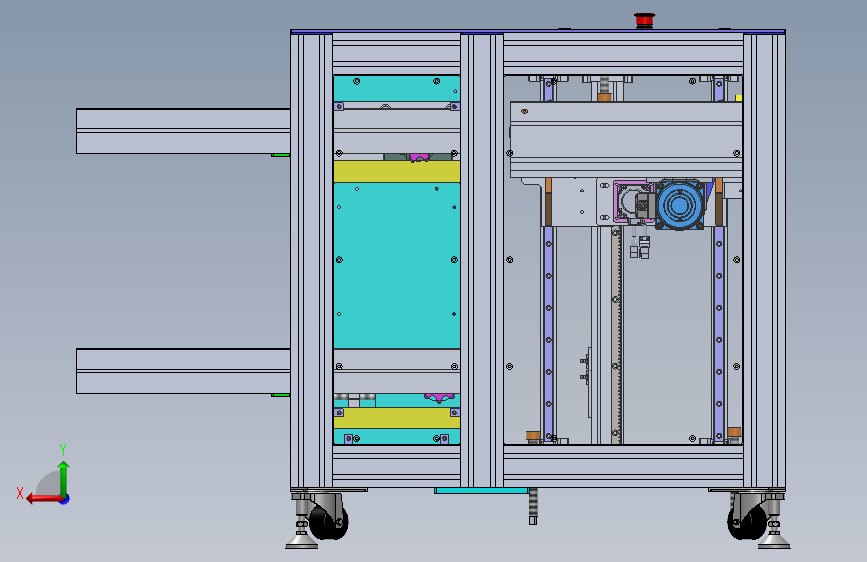
Task: Click the magenta sprocket under the upper conveyor
Action: coord(419,158)
